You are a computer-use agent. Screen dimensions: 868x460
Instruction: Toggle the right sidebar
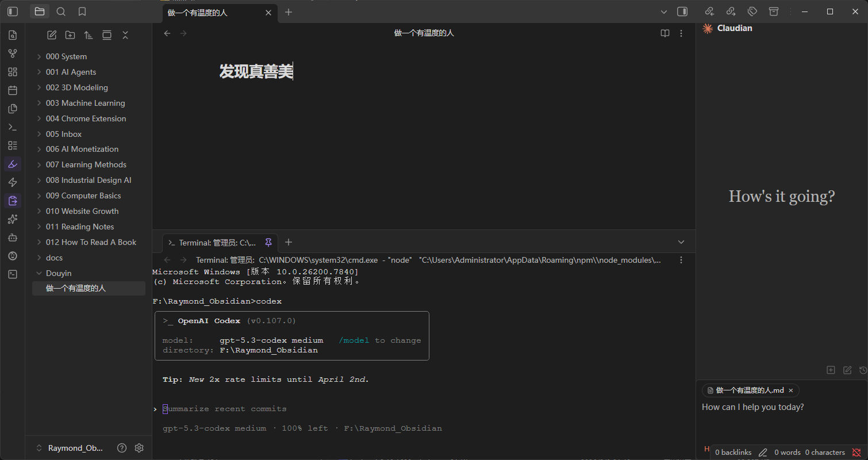[682, 11]
